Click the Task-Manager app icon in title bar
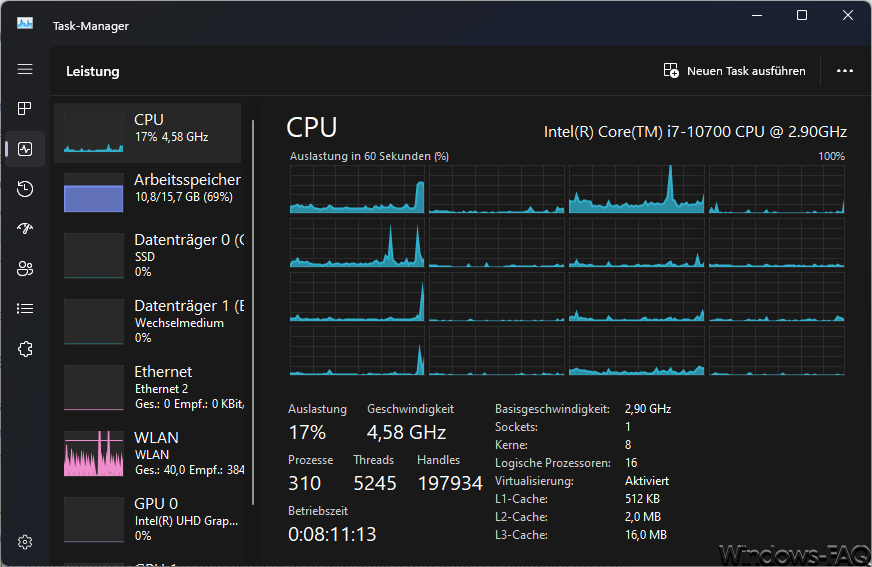Image resolution: width=872 pixels, height=567 pixels. coord(25,23)
